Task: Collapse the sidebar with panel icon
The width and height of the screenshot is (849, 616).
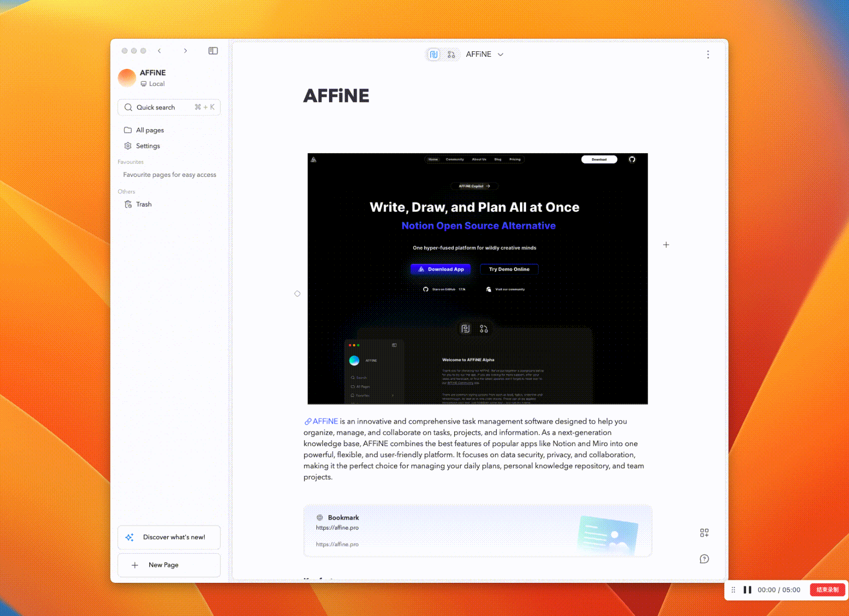Action: coord(213,51)
